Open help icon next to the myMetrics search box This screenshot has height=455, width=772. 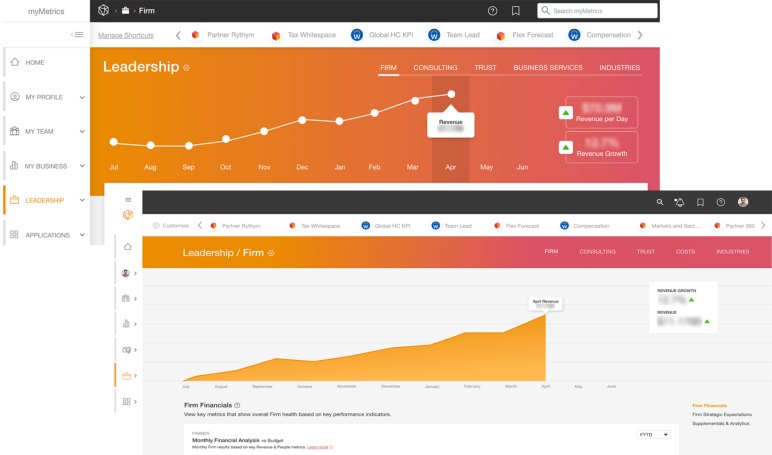(492, 11)
